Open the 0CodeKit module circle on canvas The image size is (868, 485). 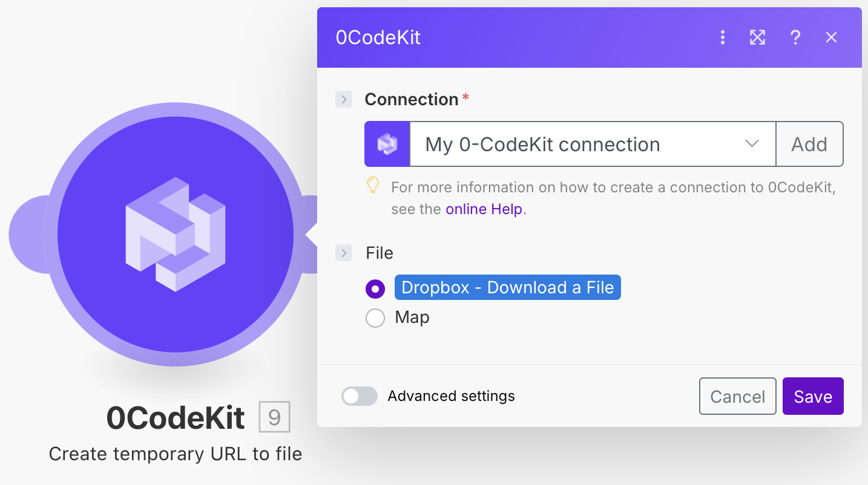tap(176, 235)
